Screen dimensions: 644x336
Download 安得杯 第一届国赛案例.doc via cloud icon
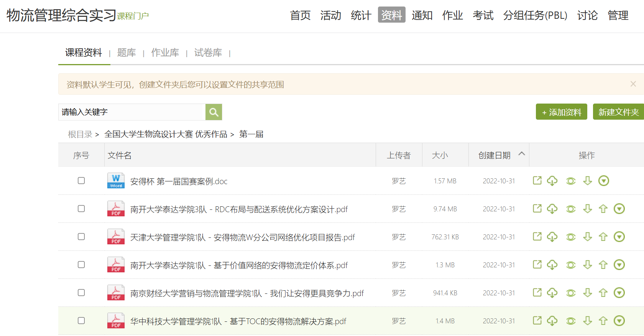pos(552,181)
